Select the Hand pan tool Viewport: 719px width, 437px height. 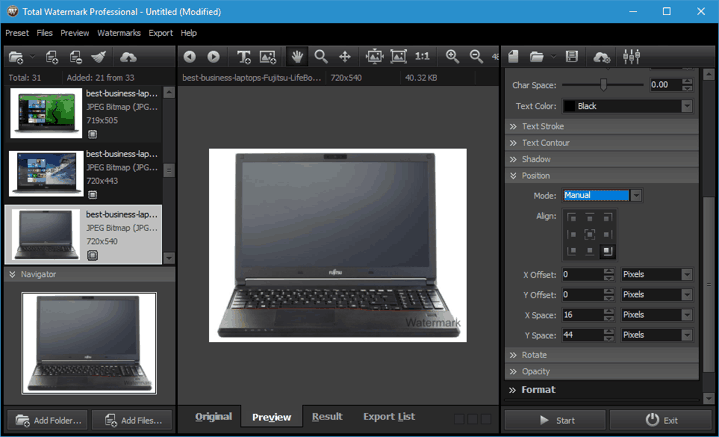[x=297, y=56]
